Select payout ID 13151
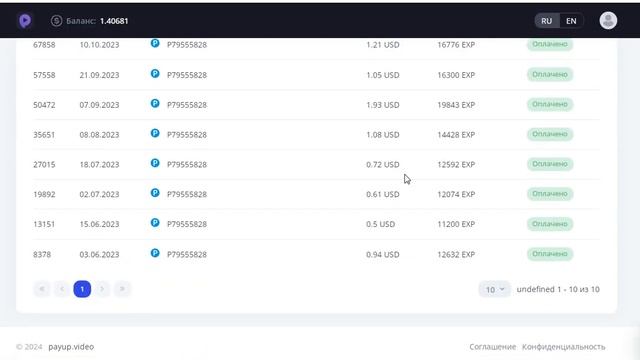 click(x=44, y=224)
